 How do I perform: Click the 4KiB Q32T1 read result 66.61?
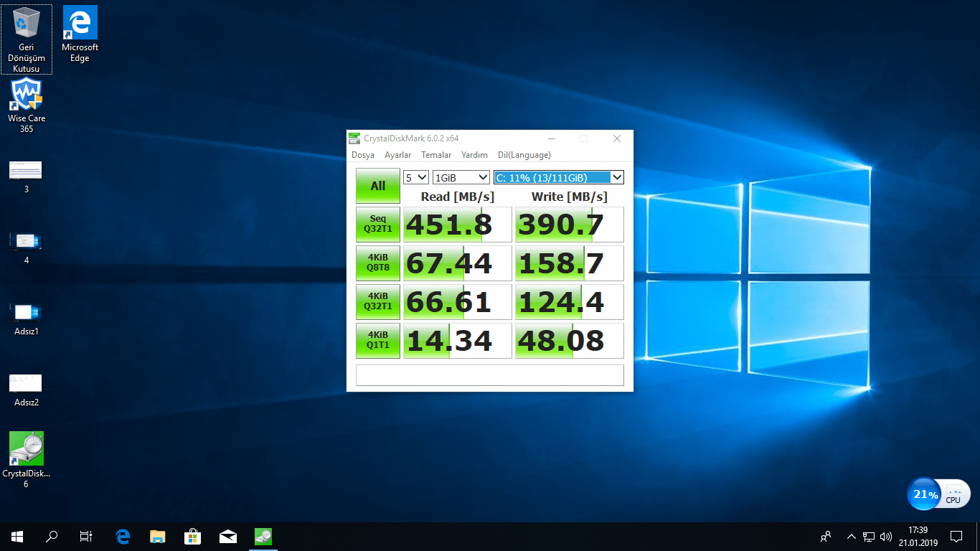(x=458, y=302)
